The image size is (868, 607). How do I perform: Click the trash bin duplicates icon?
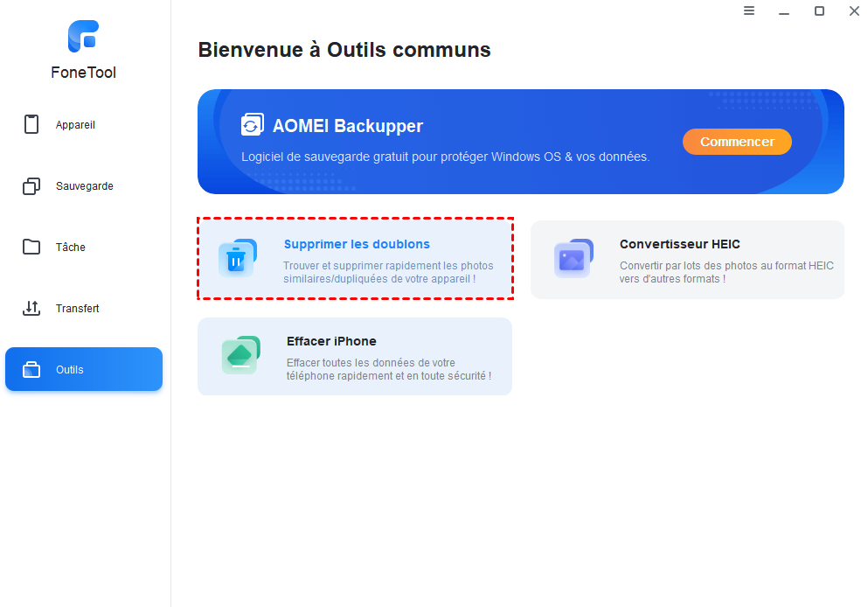[238, 258]
